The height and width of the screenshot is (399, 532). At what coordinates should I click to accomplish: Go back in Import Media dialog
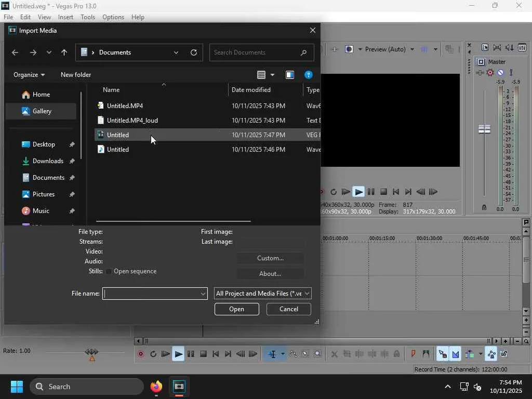pyautogui.click(x=15, y=52)
